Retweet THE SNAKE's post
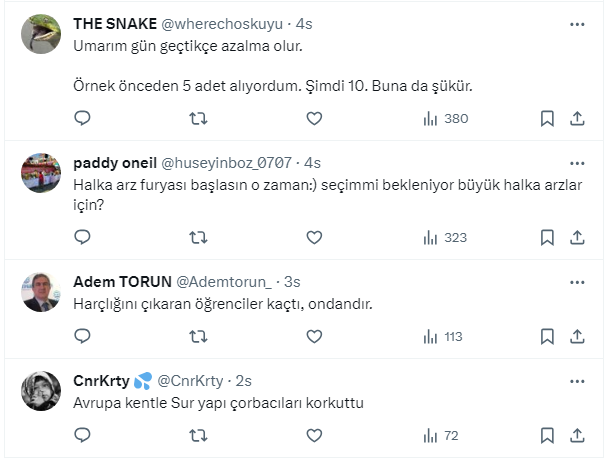Screen dimensions: 608x458 [x=198, y=118]
